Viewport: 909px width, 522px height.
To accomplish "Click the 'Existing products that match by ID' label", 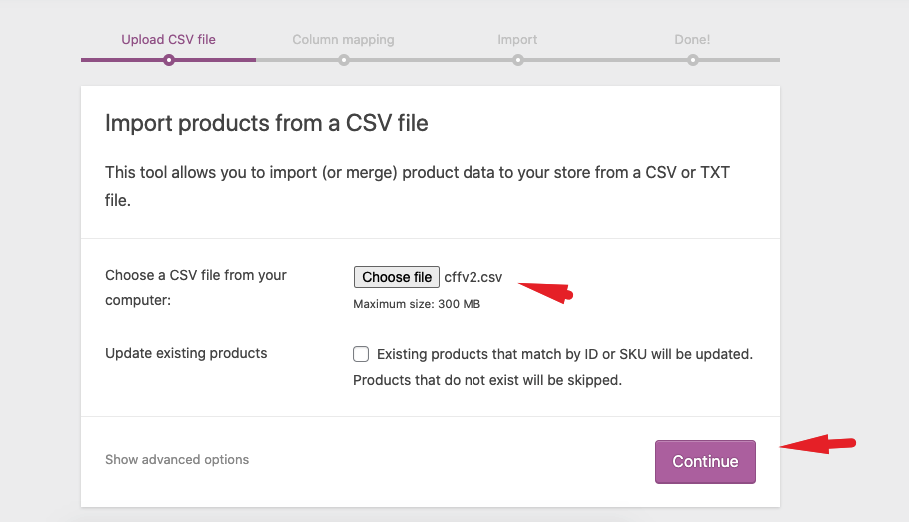I will [564, 354].
